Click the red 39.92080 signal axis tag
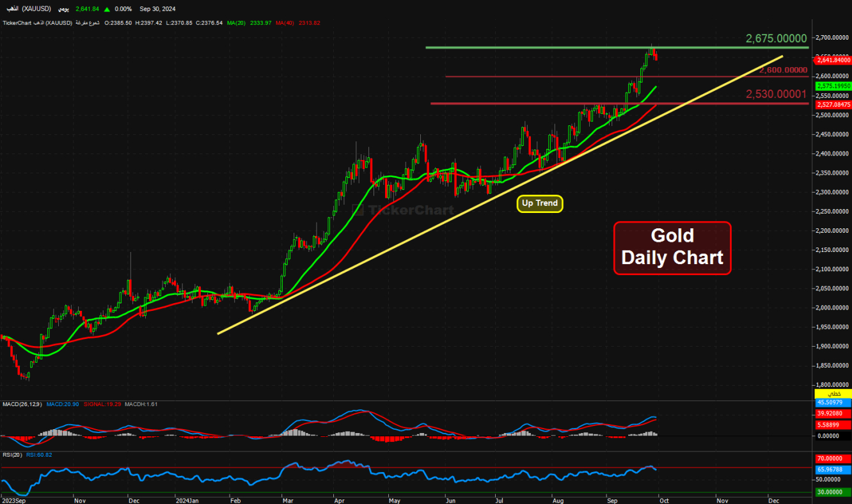The height and width of the screenshot is (504, 852). 832,414
